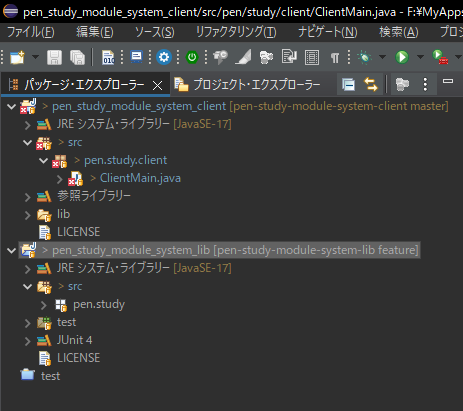Collapse the src folder in client project
Viewport: 463px width, 411px height.
(x=27, y=143)
